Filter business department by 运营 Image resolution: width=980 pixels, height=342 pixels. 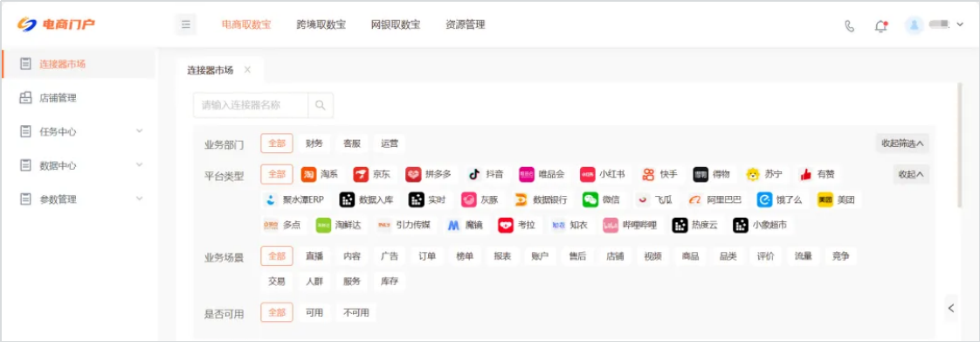tap(390, 143)
